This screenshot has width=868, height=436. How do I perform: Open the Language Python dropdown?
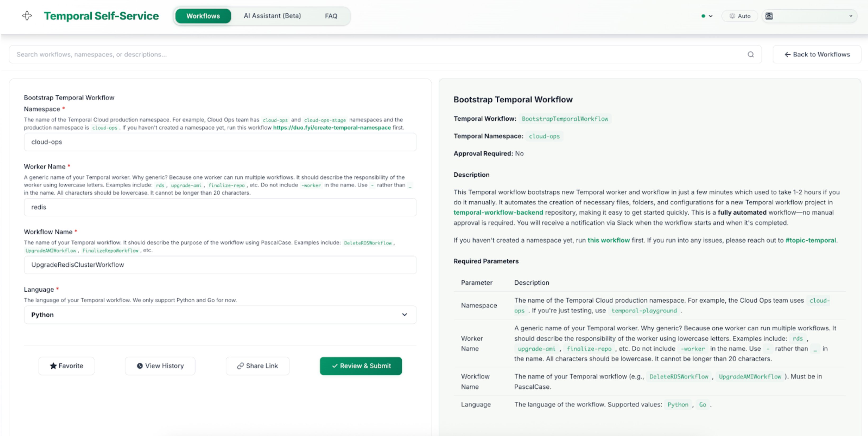[220, 314]
